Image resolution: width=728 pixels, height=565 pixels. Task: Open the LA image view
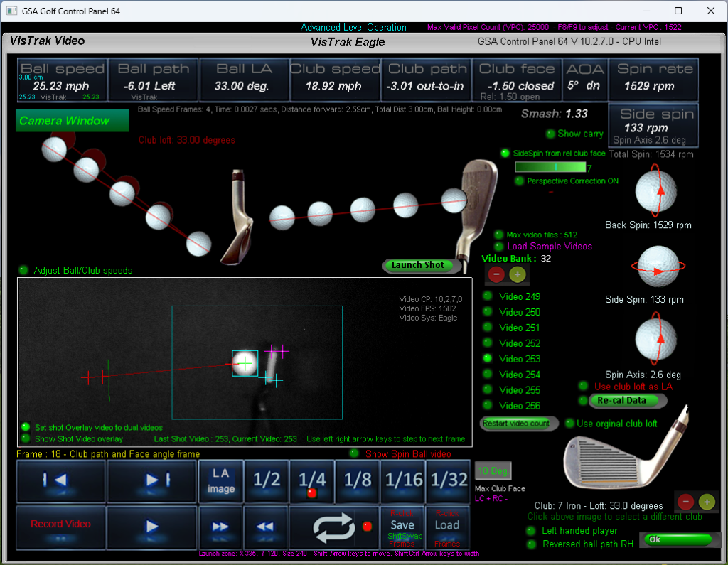click(x=220, y=481)
